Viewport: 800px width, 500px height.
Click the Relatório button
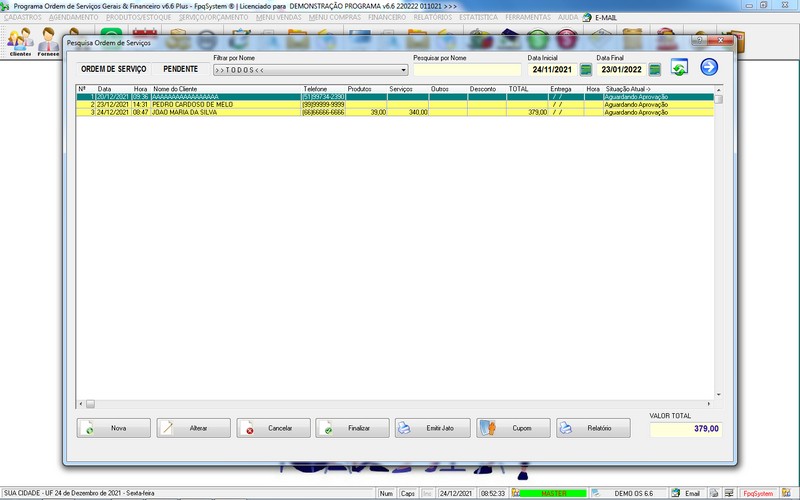point(593,428)
